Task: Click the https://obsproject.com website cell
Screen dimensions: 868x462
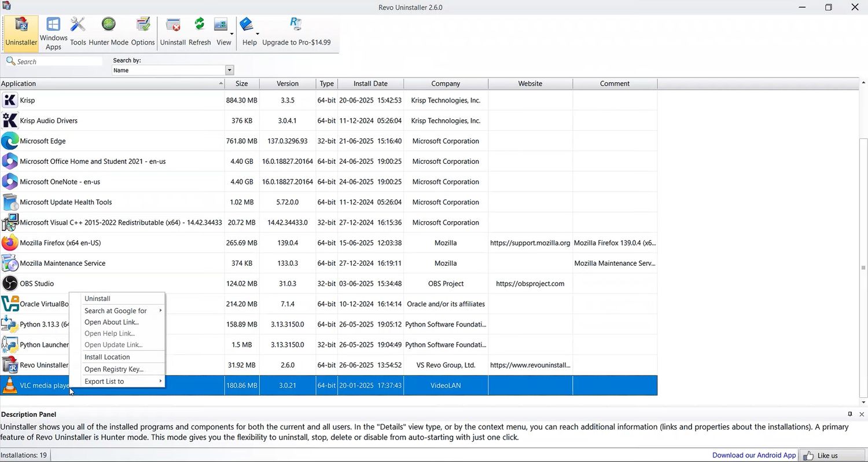Action: tap(530, 283)
